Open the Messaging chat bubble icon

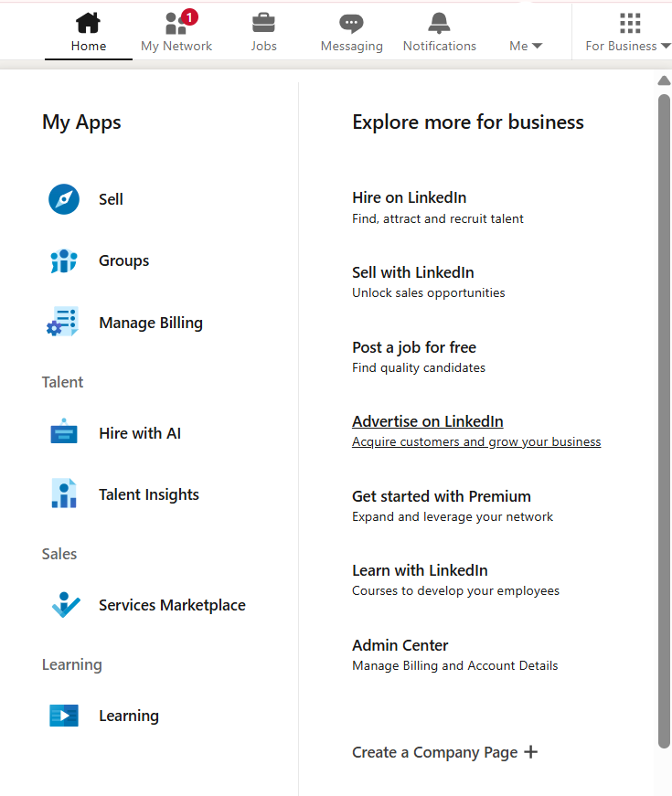(351, 24)
